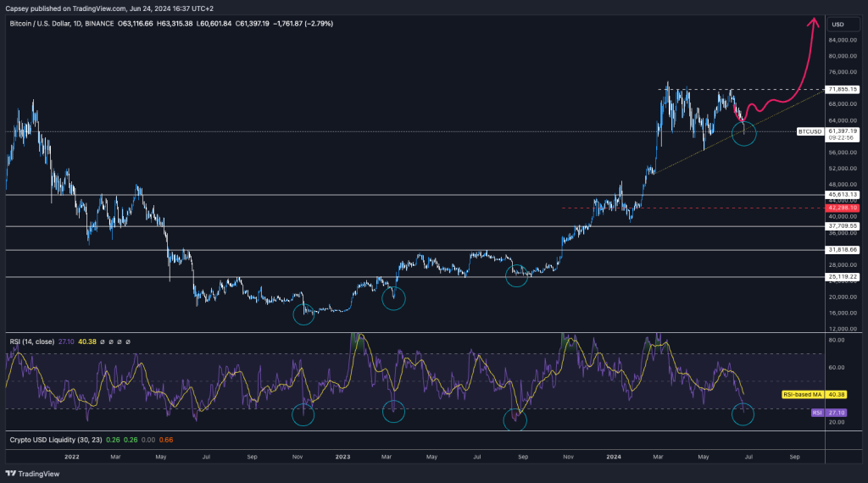Click the 71,855.15 resistance price label
Image resolution: width=868 pixels, height=483 pixels.
[843, 89]
